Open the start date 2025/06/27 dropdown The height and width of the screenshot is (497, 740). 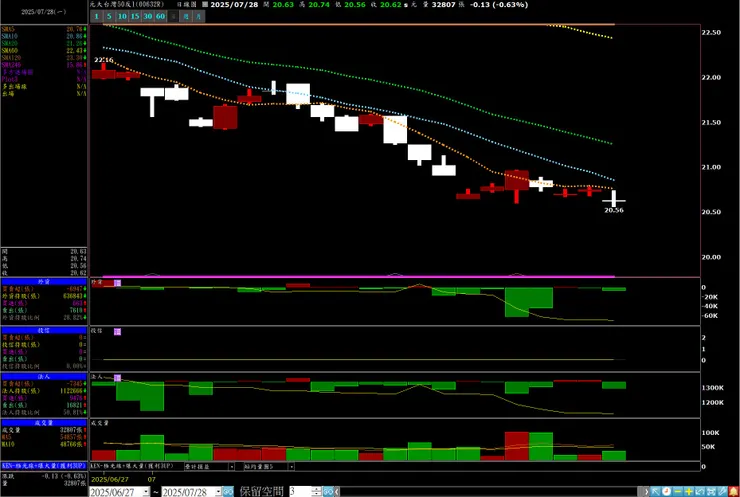[146, 491]
